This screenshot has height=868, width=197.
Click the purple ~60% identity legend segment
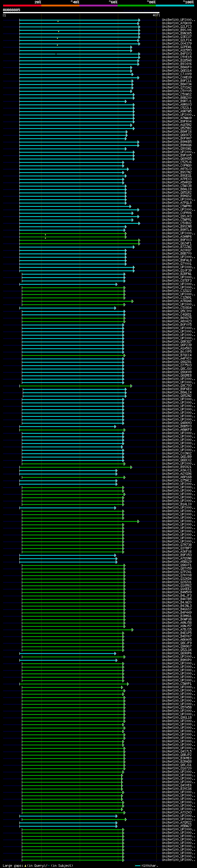pos(99,6)
